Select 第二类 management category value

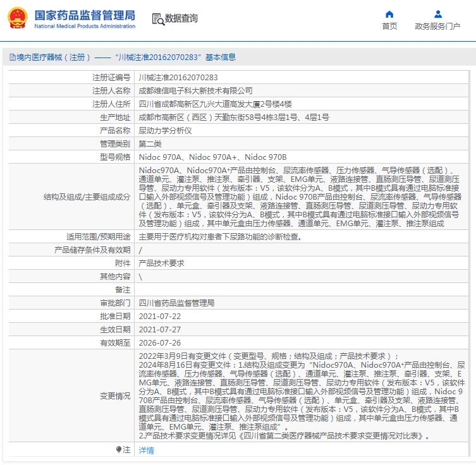point(150,144)
